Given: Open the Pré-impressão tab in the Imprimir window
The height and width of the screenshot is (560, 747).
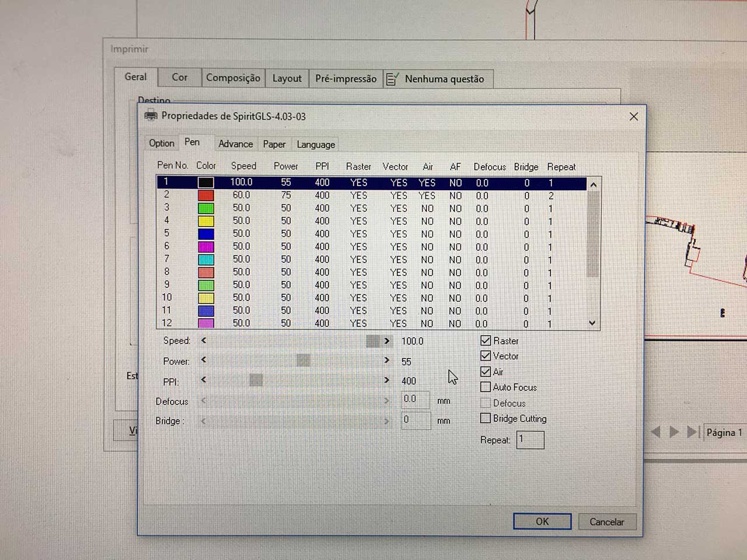Looking at the screenshot, I should point(346,79).
